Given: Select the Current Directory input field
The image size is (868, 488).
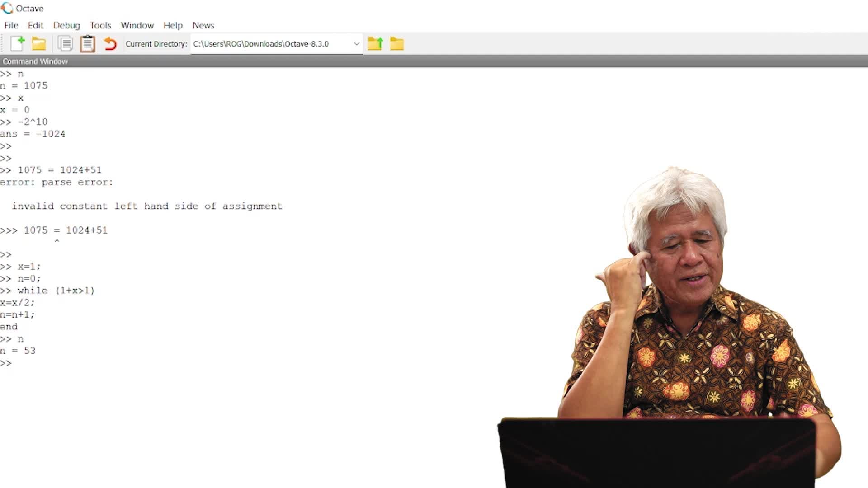Looking at the screenshot, I should tap(275, 43).
